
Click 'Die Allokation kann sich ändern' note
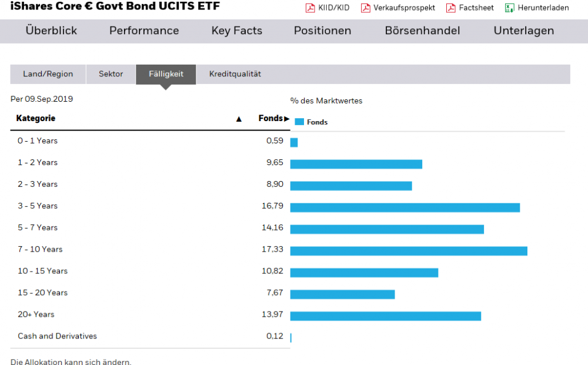(x=71, y=361)
